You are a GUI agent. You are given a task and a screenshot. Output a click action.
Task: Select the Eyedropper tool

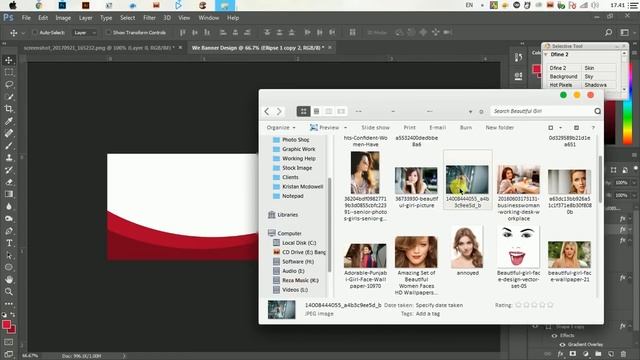click(9, 121)
